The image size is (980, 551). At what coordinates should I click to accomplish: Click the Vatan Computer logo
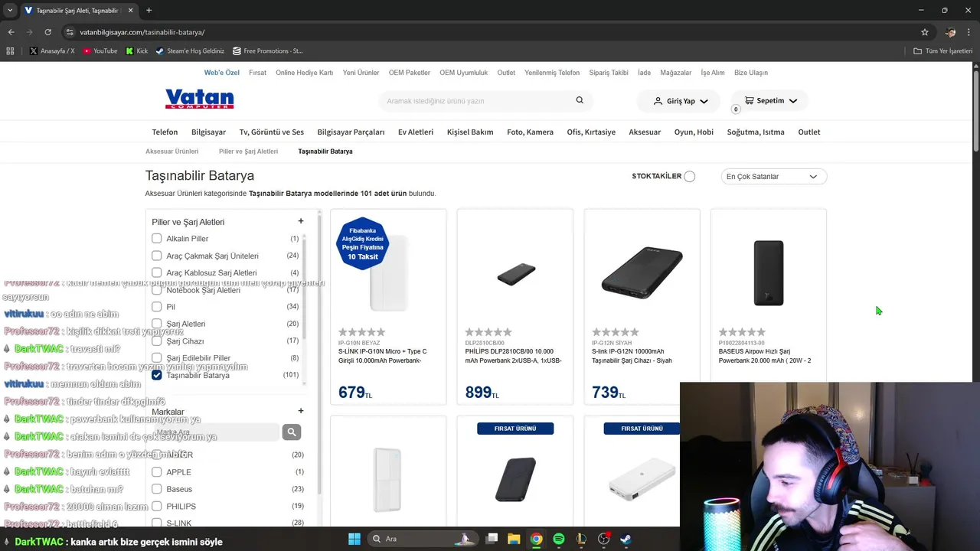pos(199,99)
